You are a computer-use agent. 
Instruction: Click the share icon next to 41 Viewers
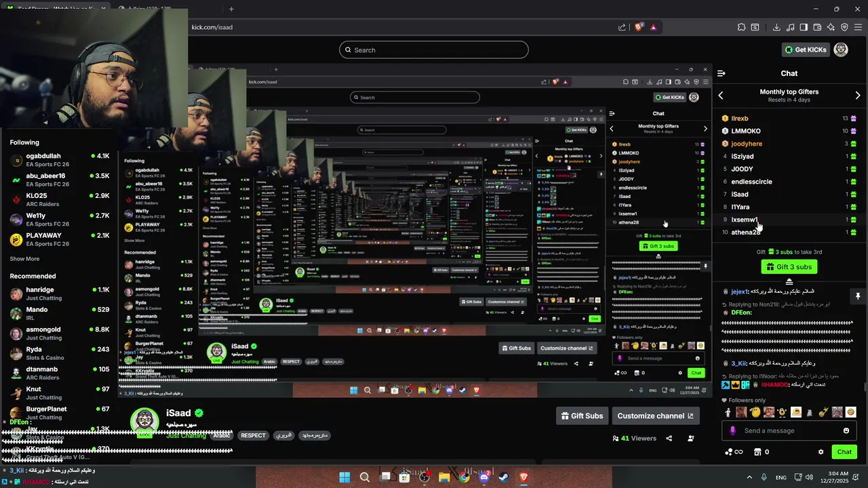pyautogui.click(x=669, y=439)
